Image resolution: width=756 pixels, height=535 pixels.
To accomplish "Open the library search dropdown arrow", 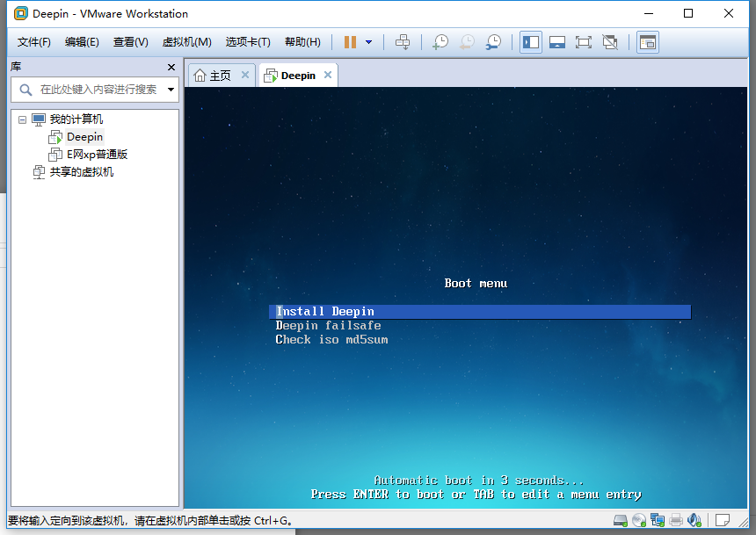I will click(x=171, y=90).
